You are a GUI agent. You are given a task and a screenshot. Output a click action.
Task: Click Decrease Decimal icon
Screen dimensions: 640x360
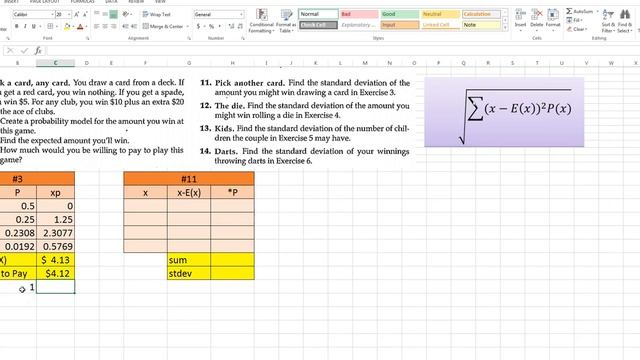240,27
